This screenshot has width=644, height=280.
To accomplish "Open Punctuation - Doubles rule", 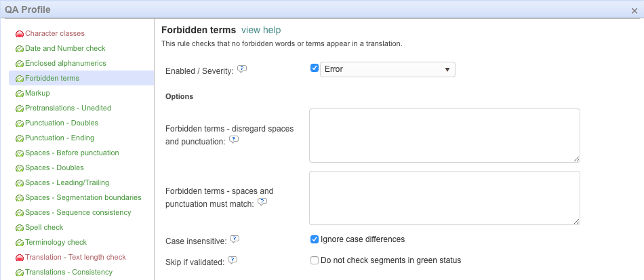I will [62, 123].
